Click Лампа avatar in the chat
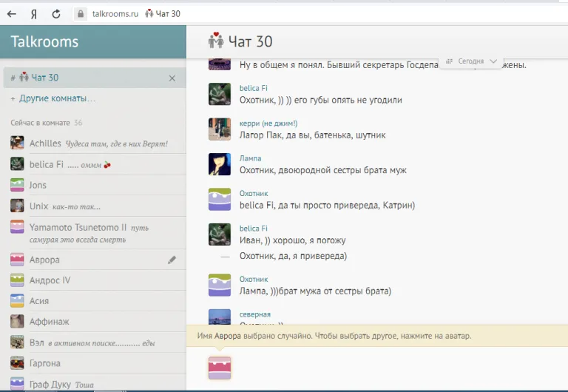The height and width of the screenshot is (392, 568). click(x=220, y=164)
